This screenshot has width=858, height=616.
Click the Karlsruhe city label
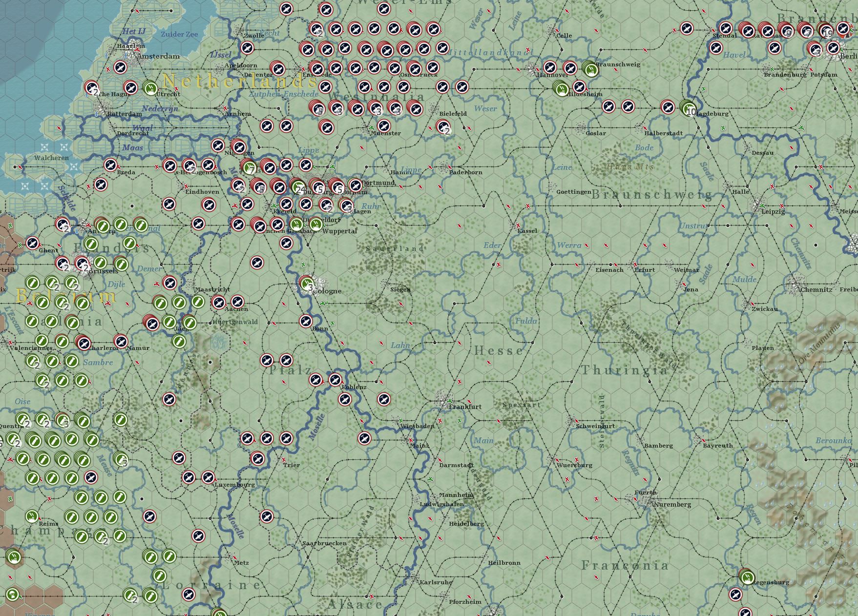(x=436, y=582)
